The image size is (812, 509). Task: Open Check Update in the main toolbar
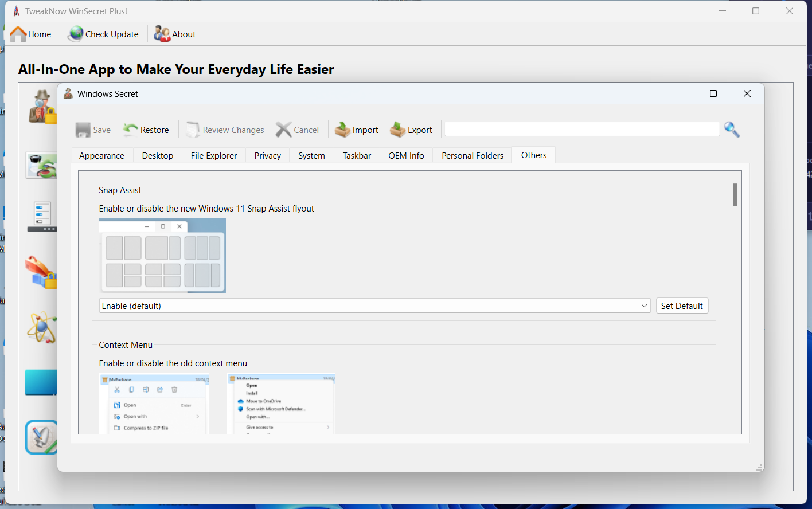pyautogui.click(x=103, y=34)
